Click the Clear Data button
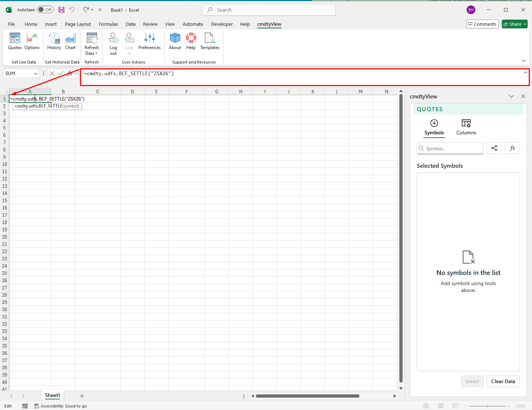 click(x=503, y=381)
